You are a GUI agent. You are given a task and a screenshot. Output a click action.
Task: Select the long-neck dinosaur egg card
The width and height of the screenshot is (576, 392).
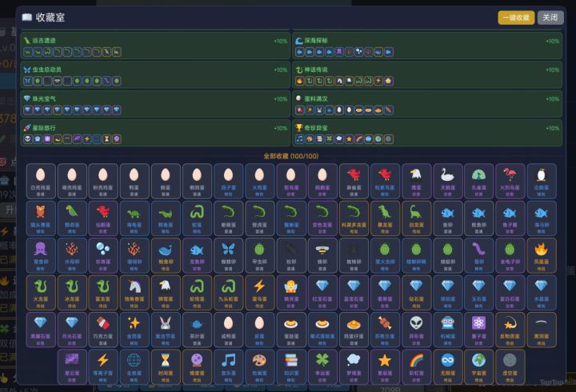click(416, 218)
